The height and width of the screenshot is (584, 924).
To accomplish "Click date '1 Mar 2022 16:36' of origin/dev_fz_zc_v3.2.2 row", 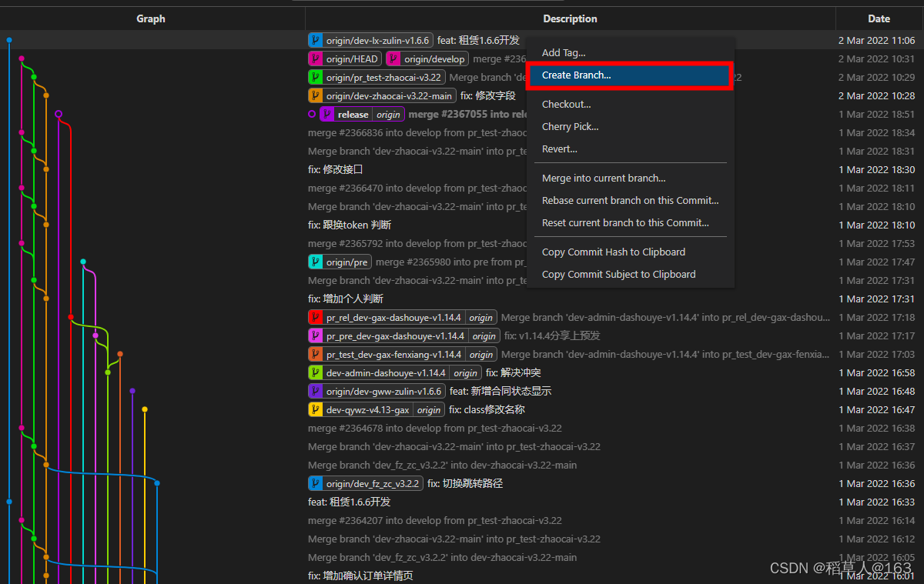I will pos(877,483).
